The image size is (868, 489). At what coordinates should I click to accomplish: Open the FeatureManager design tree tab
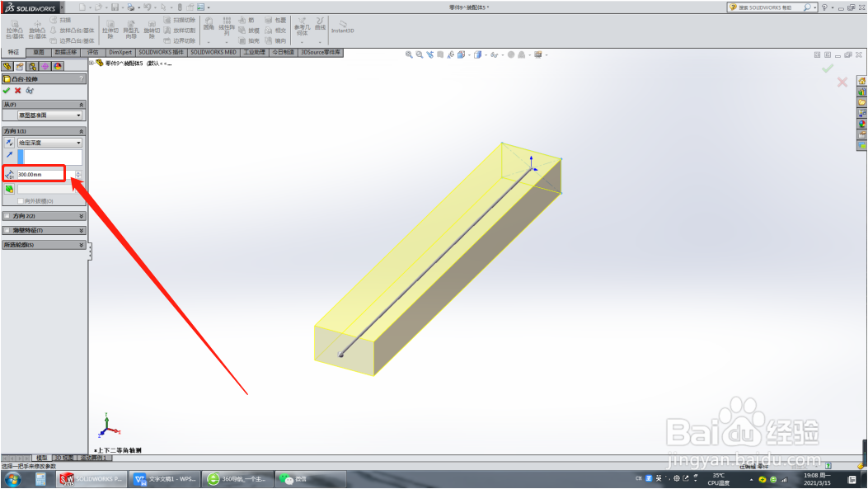click(x=7, y=67)
